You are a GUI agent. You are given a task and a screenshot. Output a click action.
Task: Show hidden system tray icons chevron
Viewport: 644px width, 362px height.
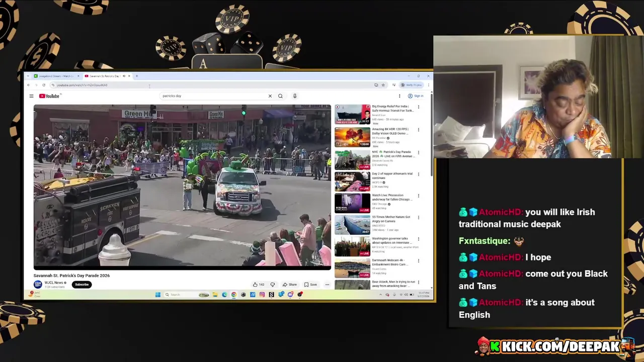[x=380, y=295]
